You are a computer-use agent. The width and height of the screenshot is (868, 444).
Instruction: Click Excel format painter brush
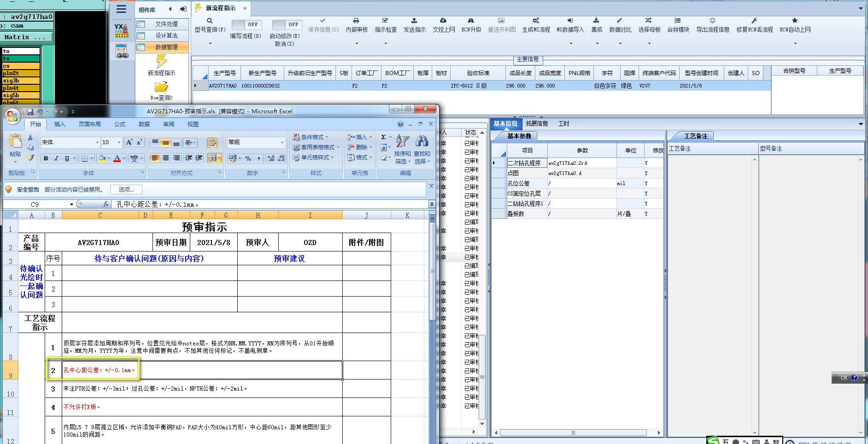pyautogui.click(x=30, y=158)
